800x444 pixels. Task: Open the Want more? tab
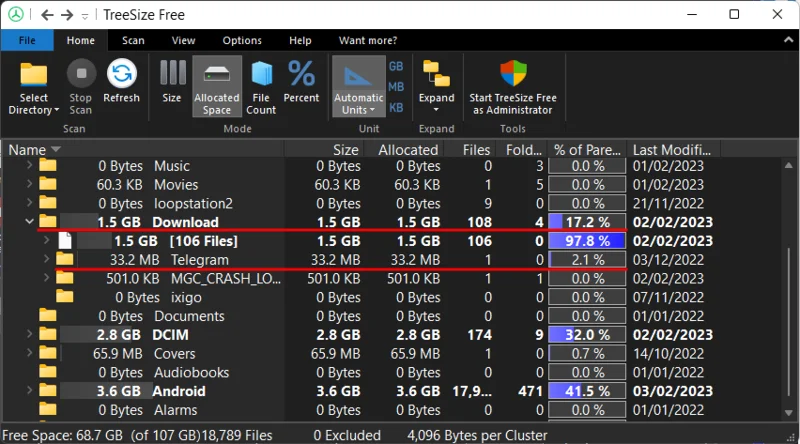point(368,40)
